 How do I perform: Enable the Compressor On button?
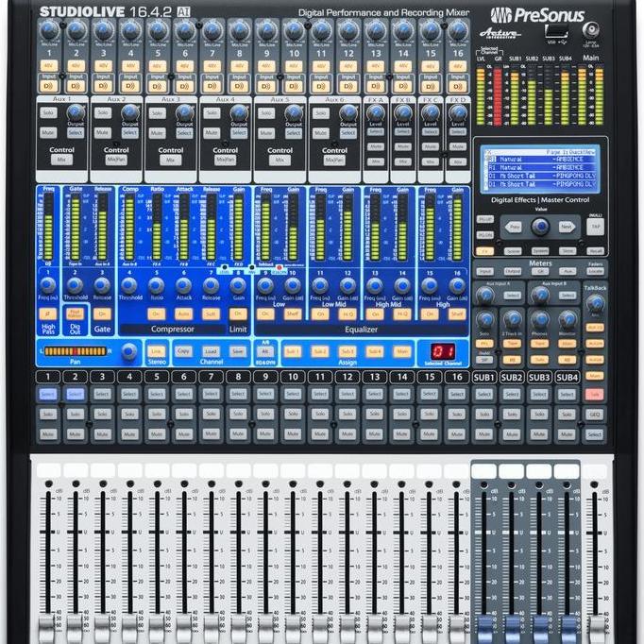pos(156,314)
